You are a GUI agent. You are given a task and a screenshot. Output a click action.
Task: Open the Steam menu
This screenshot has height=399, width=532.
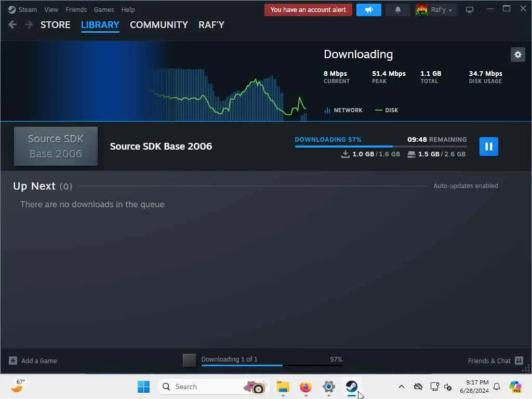pyautogui.click(x=22, y=9)
